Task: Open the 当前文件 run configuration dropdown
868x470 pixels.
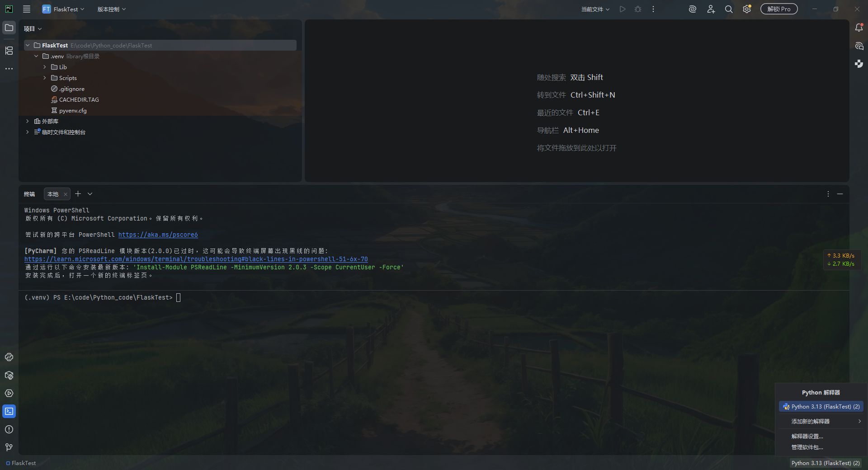Action: [x=595, y=9]
